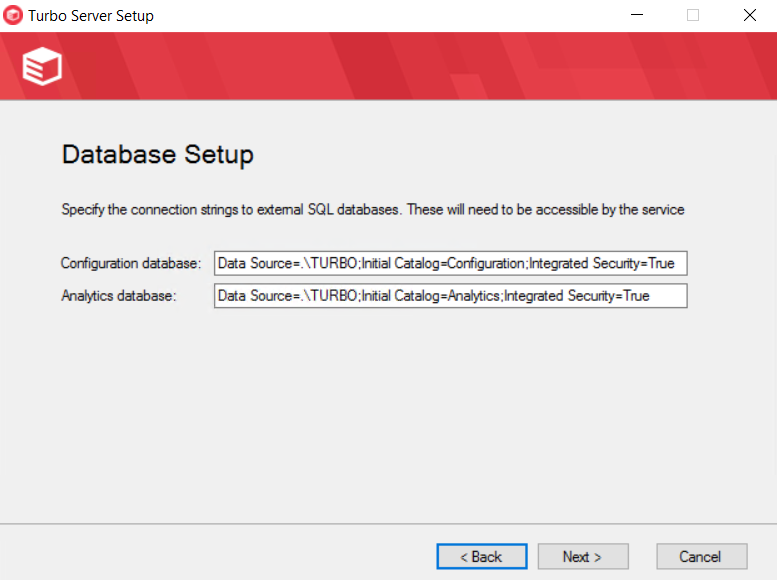Click 'Initial Catalog=Configuration' inside the configuration field

[442, 264]
